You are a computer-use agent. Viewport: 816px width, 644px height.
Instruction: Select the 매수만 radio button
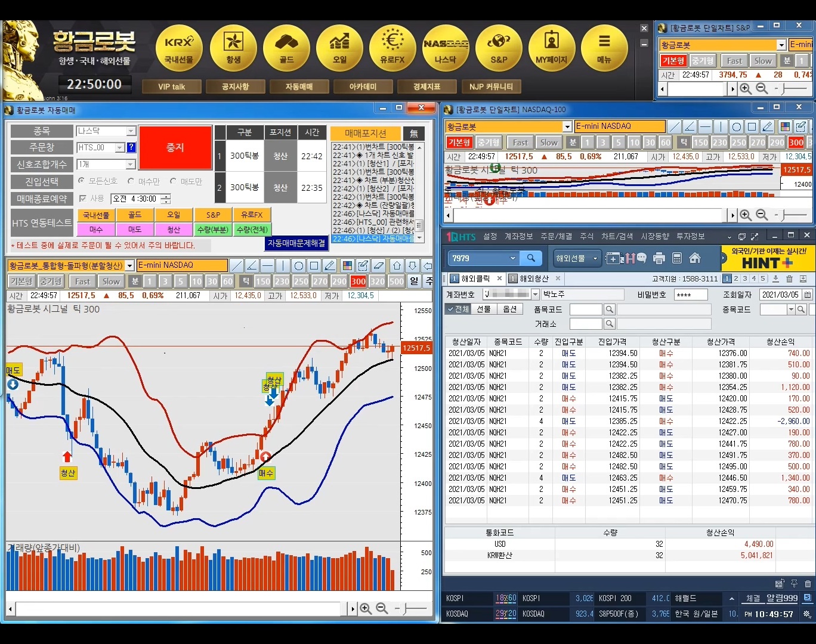[x=131, y=181]
